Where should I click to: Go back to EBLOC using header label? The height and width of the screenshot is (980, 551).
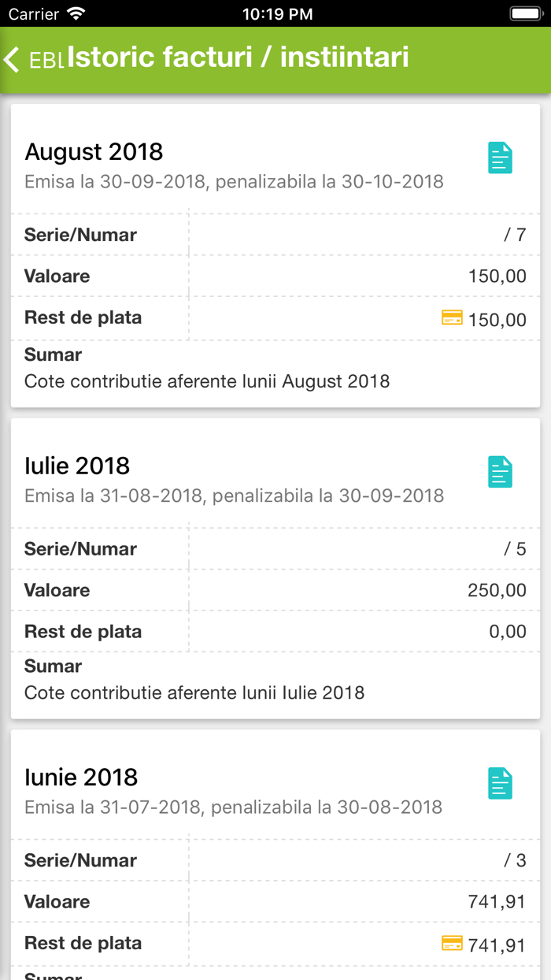click(x=46, y=61)
